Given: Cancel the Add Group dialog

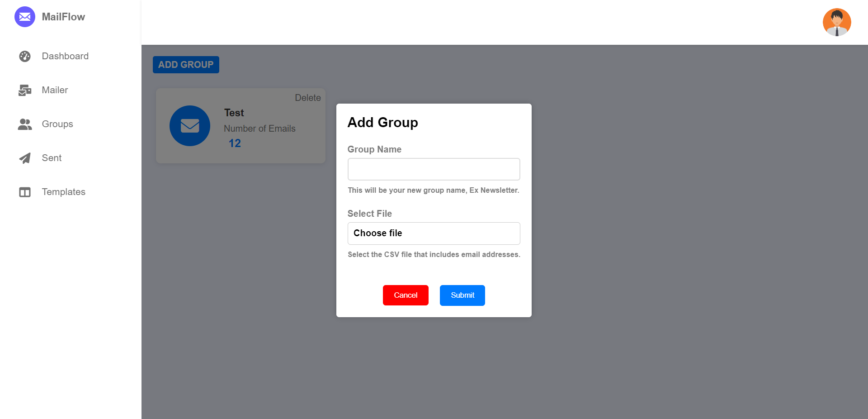Looking at the screenshot, I should tap(405, 295).
